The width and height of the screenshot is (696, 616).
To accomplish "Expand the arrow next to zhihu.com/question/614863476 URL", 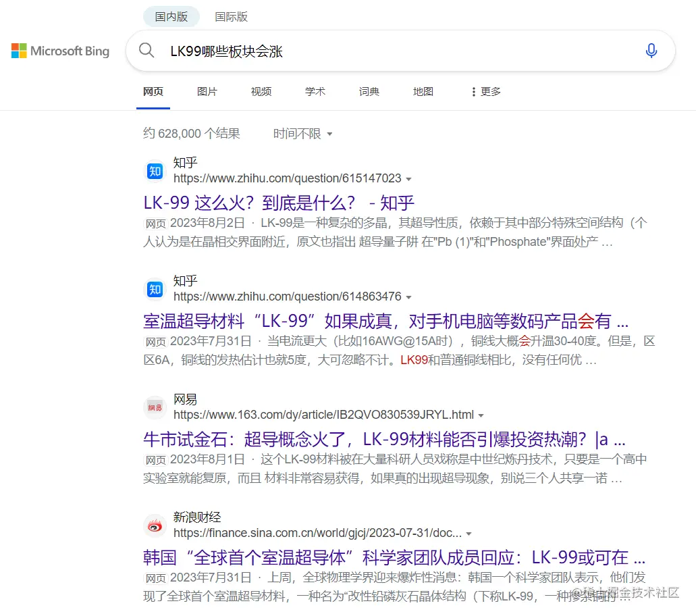I will 409,297.
